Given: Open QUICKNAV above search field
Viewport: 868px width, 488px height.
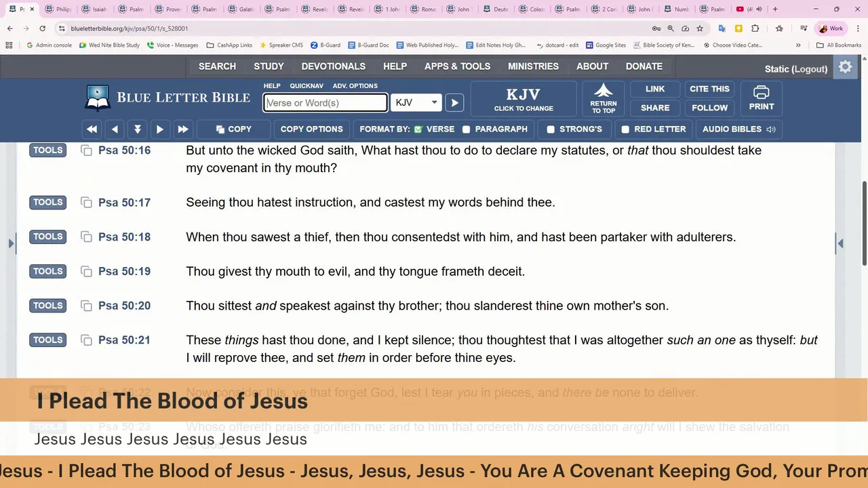Looking at the screenshot, I should 307,86.
